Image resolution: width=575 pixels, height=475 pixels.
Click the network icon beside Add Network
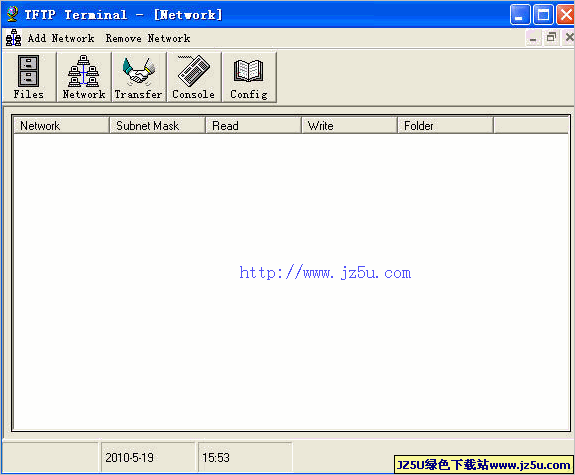tap(14, 38)
